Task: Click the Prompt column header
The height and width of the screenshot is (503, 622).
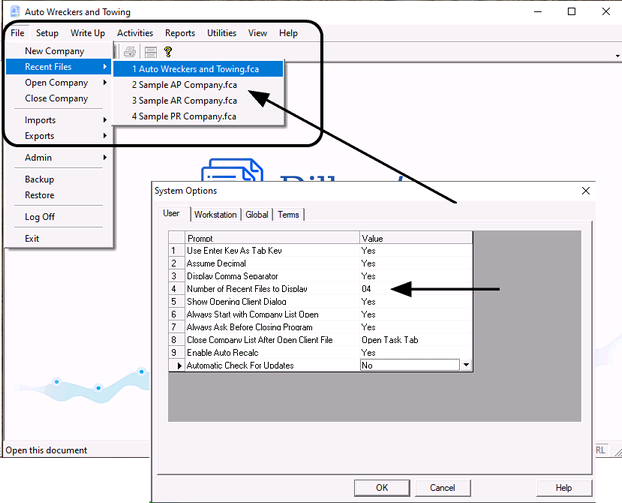Action: [x=272, y=238]
